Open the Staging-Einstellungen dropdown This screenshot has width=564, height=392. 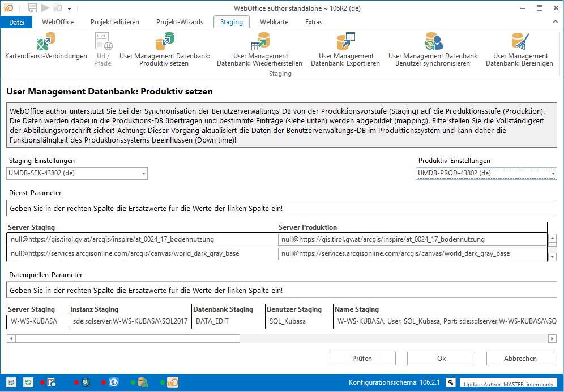pos(142,174)
